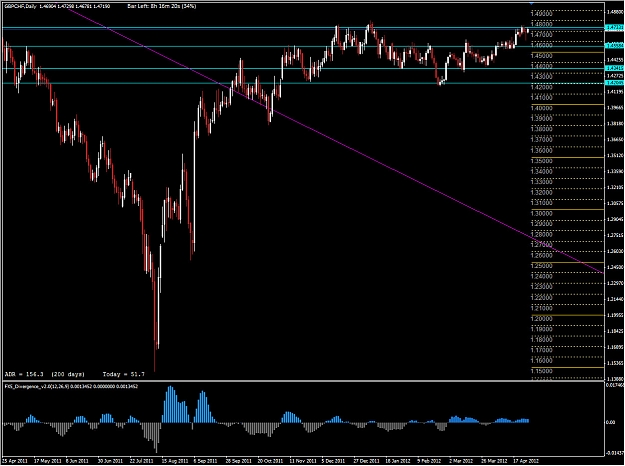Click the cyan 1.43415 price tag on the axis
The width and height of the screenshot is (625, 466).
pyautogui.click(x=614, y=69)
